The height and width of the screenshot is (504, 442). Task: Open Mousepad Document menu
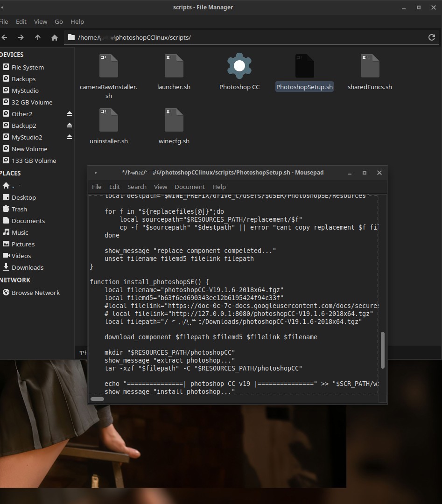point(189,187)
